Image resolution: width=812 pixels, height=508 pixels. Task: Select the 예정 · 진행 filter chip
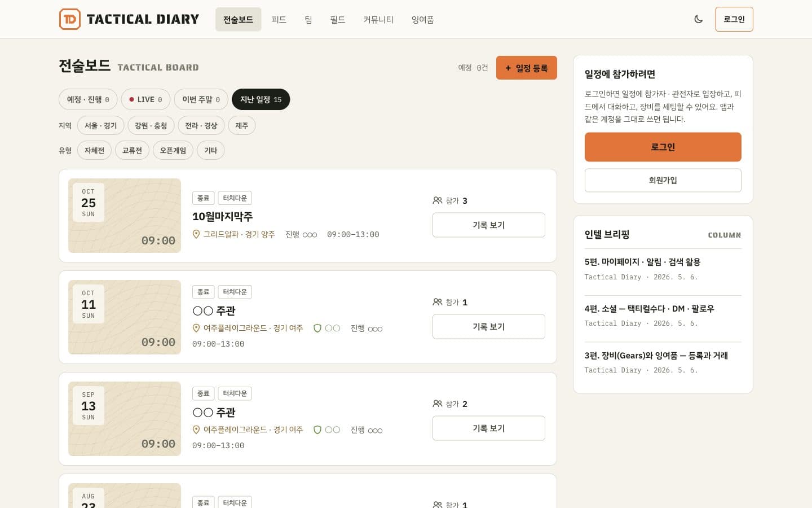tap(88, 99)
